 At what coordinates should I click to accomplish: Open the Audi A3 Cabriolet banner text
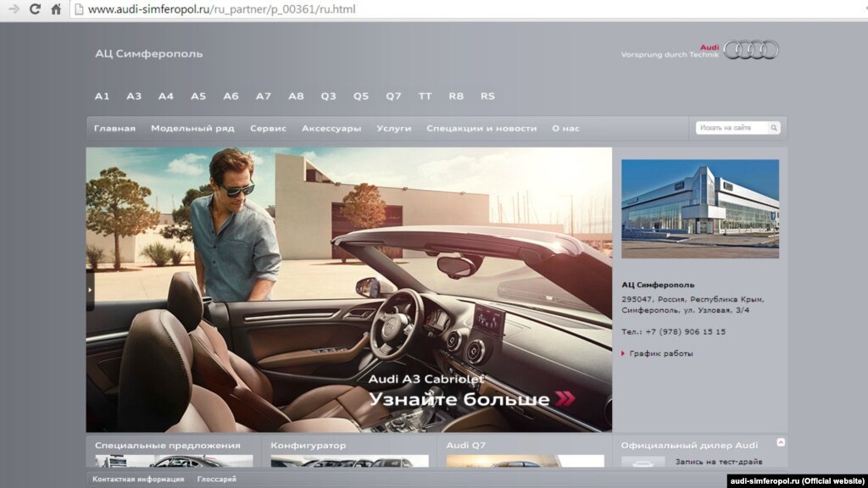(426, 379)
